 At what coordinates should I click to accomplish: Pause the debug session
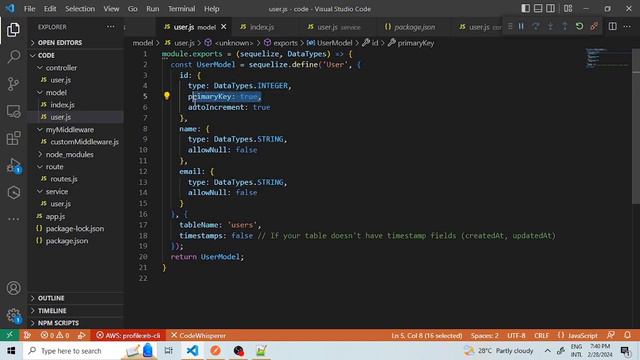521,27
